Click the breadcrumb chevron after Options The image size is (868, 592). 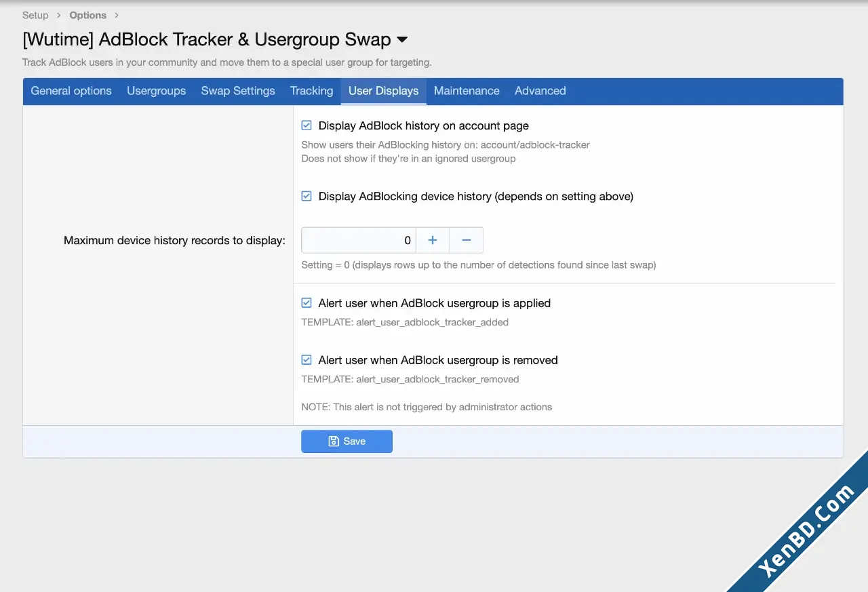point(117,15)
